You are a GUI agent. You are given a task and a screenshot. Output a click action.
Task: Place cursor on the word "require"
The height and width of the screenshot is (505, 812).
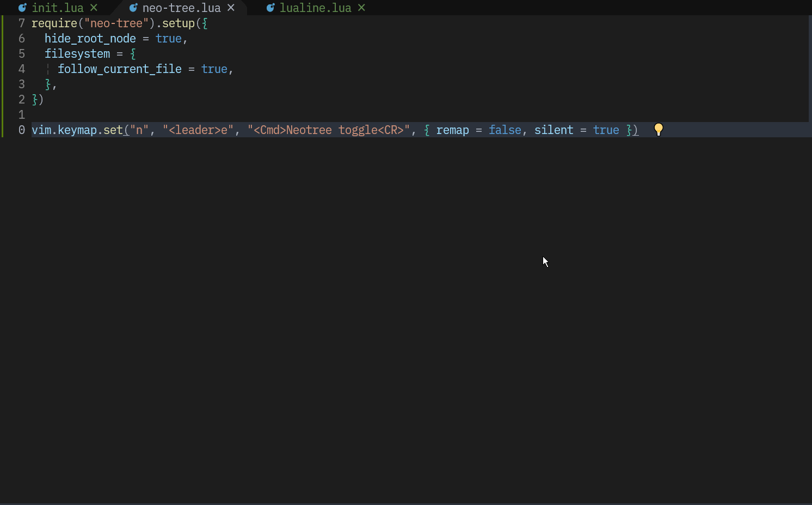click(54, 23)
